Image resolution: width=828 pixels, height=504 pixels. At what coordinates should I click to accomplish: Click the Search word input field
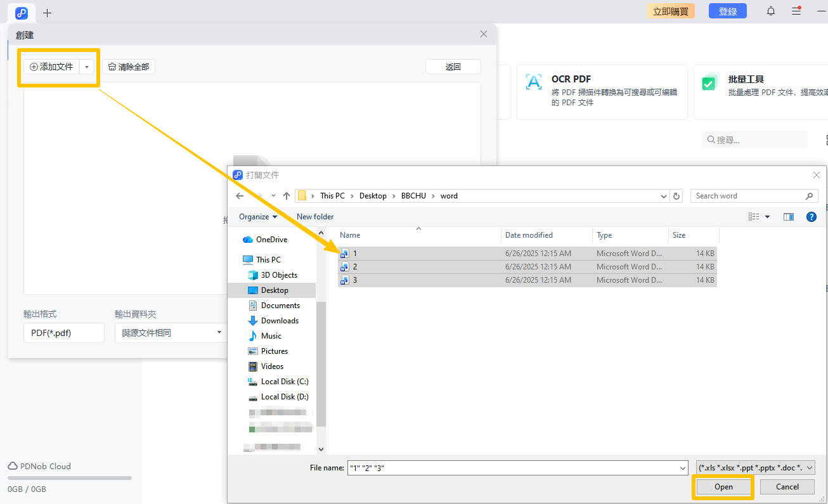[x=748, y=196]
